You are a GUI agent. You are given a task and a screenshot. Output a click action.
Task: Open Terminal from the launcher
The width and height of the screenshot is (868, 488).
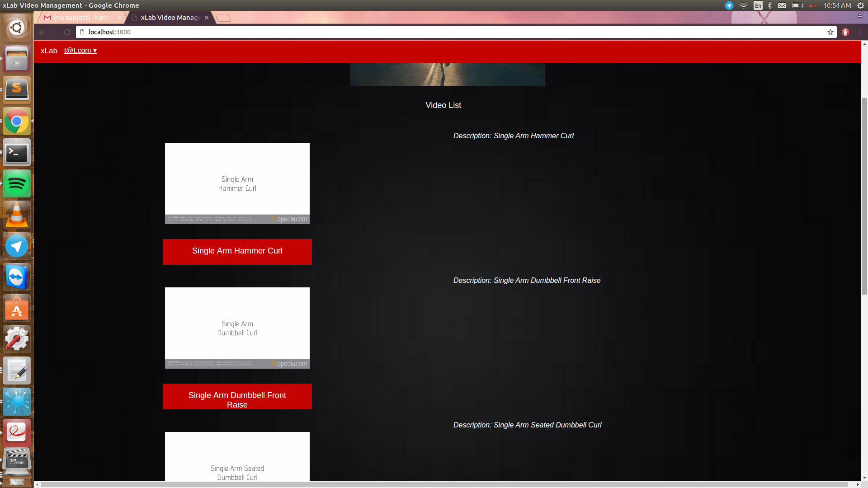(x=17, y=153)
